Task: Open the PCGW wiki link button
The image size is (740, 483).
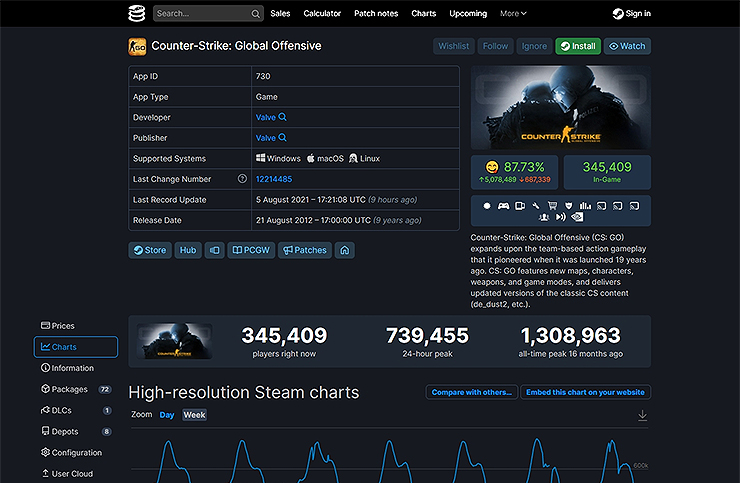Action: 251,250
